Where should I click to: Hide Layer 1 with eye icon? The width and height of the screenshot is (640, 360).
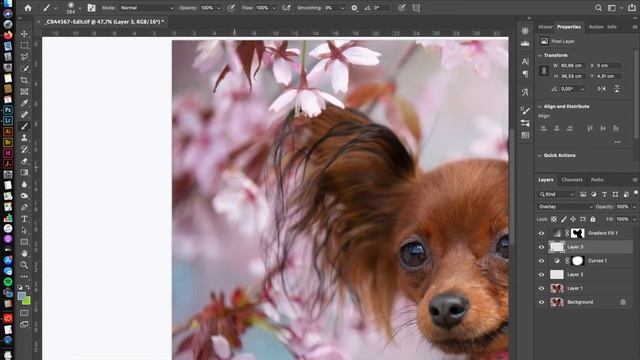[542, 289]
